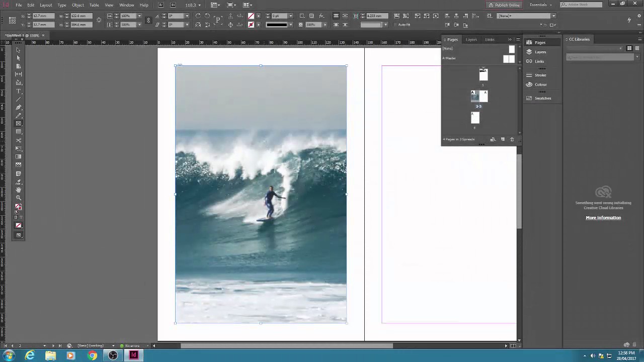Viewport: 644px width, 362px height.
Task: Open Arrange Documents dropdown
Action: click(x=248, y=5)
